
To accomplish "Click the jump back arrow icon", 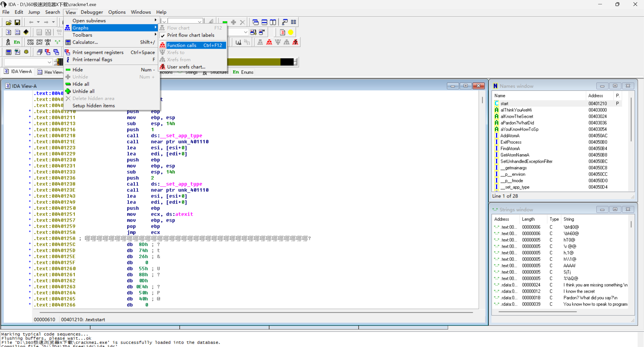I will [x=31, y=22].
